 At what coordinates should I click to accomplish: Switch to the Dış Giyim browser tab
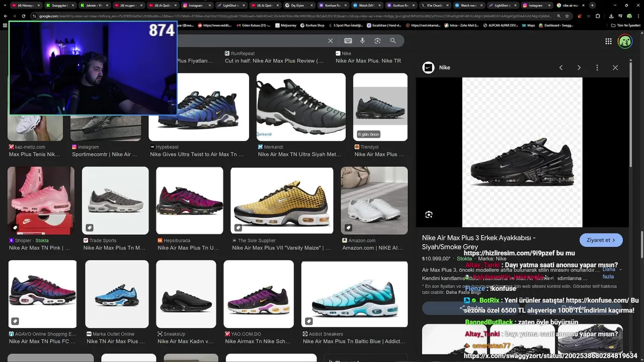[299, 5]
